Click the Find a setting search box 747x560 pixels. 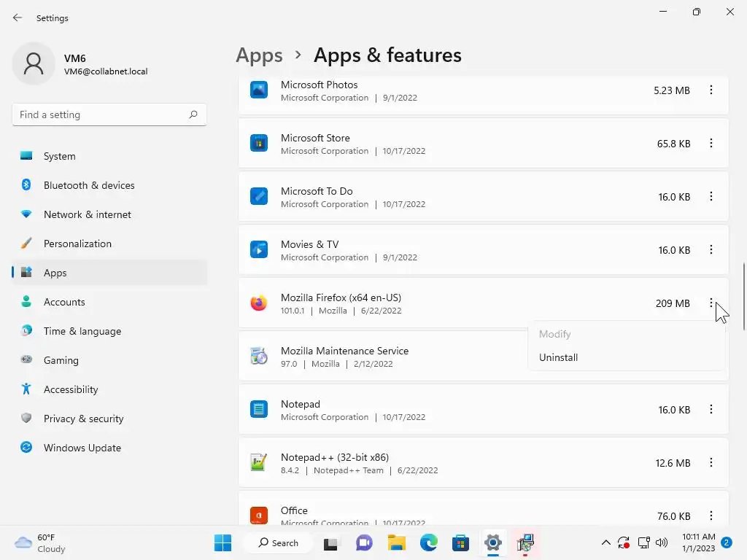(x=109, y=114)
